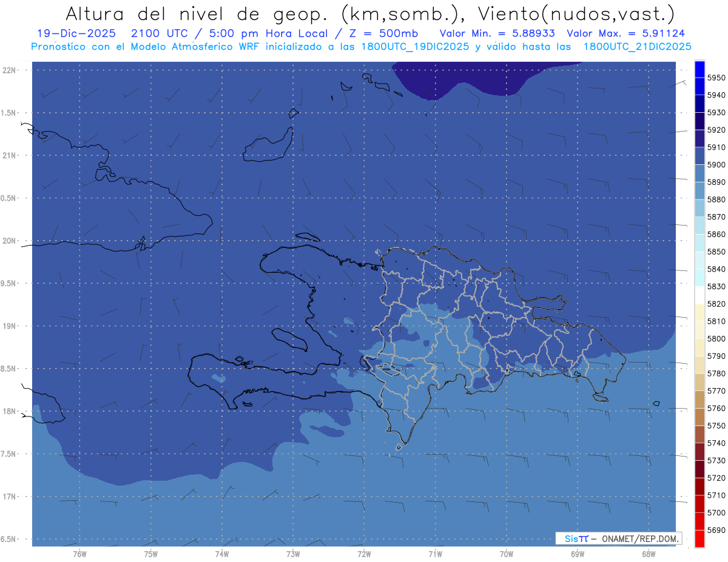The height and width of the screenshot is (562, 728).
Task: Click the '5860' value on the color scale
Action: [x=716, y=234]
